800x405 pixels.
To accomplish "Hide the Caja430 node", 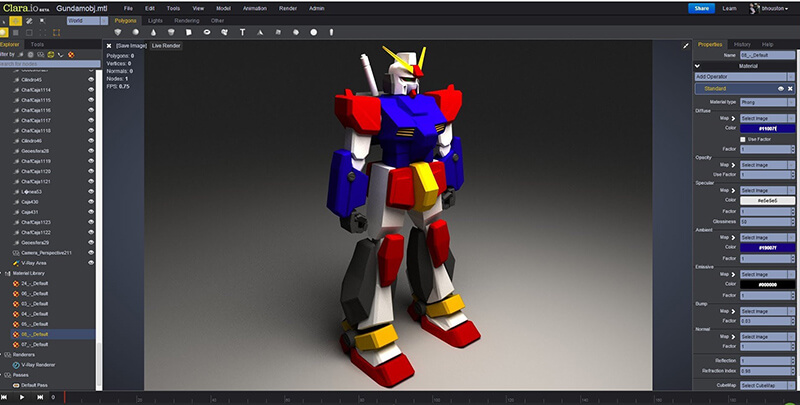I will 91,202.
